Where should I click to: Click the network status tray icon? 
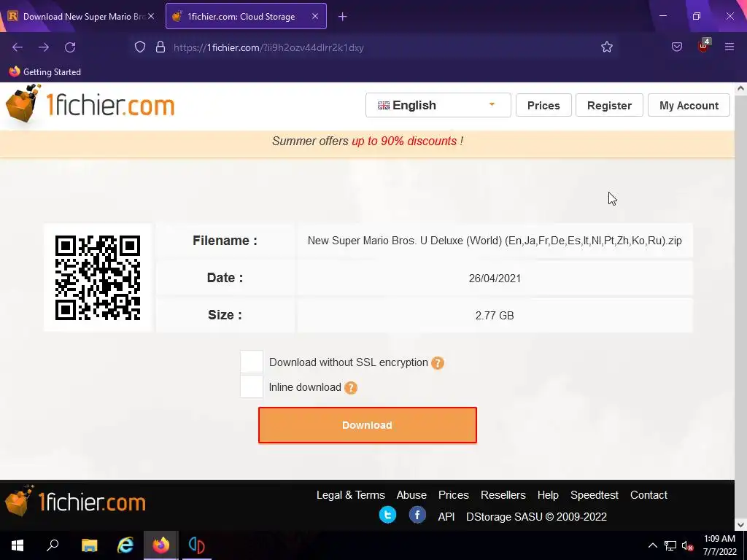[x=670, y=545]
